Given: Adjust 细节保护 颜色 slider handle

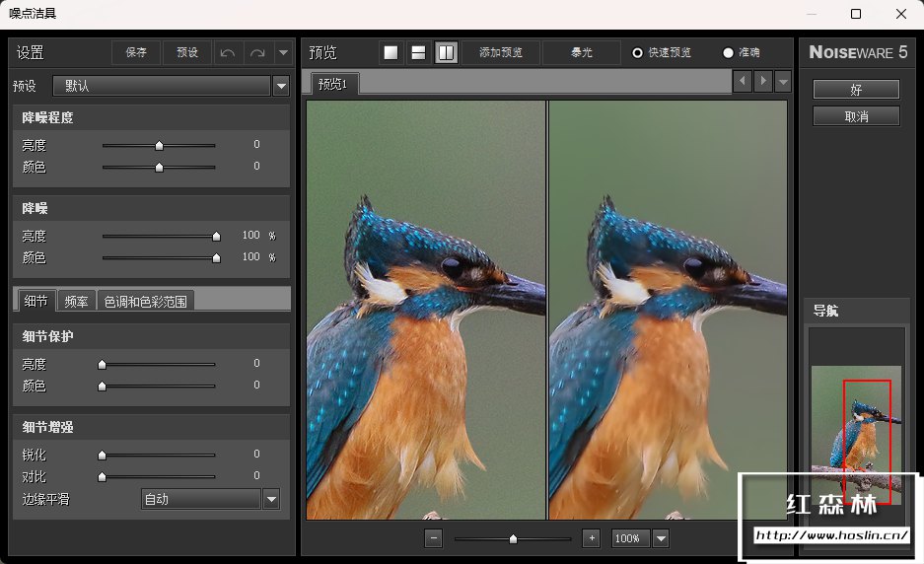Looking at the screenshot, I should point(102,386).
